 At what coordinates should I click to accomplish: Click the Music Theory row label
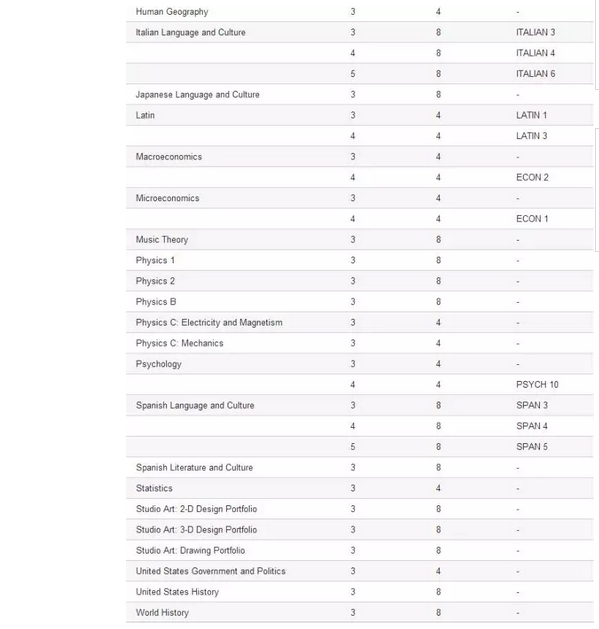(x=162, y=240)
